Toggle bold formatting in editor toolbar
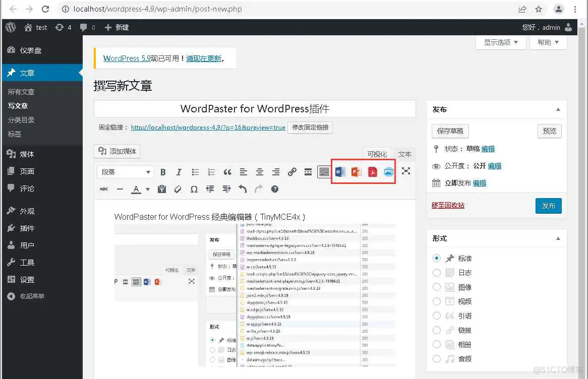This screenshot has height=379, width=588. (163, 172)
